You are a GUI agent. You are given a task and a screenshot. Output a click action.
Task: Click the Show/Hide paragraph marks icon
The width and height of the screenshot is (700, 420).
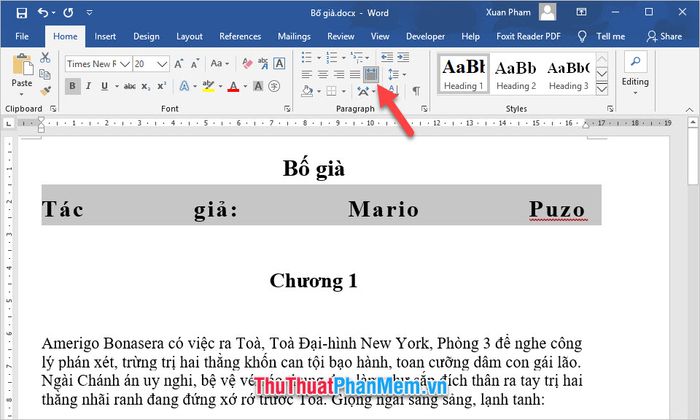[x=416, y=91]
